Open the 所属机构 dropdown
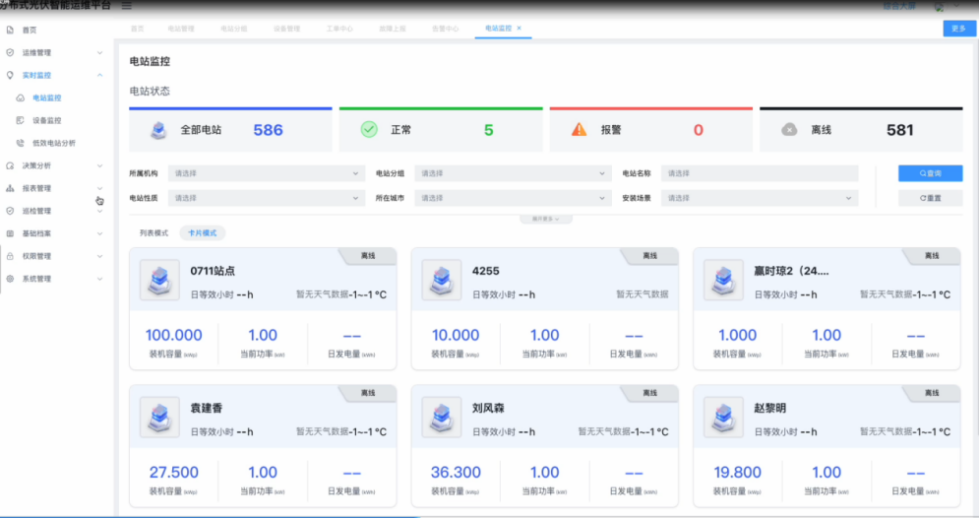 [x=266, y=173]
